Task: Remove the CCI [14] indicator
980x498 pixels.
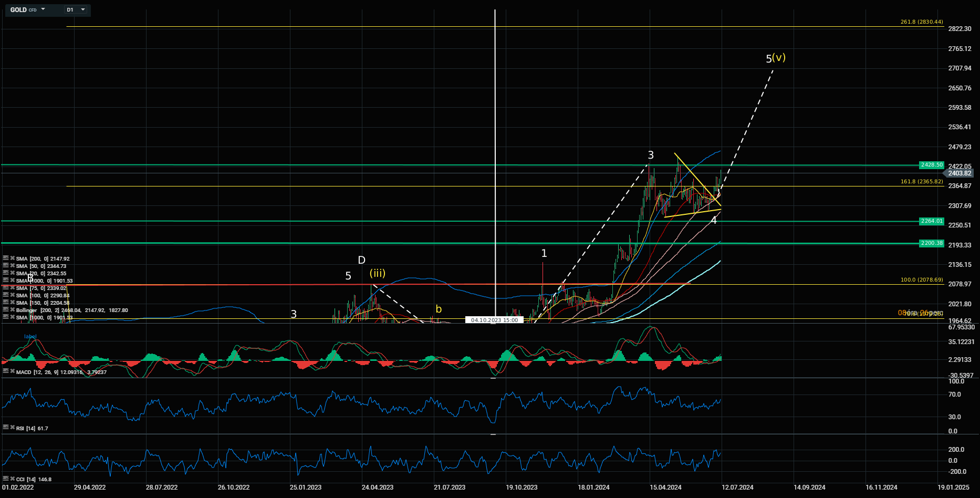Action: point(12,479)
